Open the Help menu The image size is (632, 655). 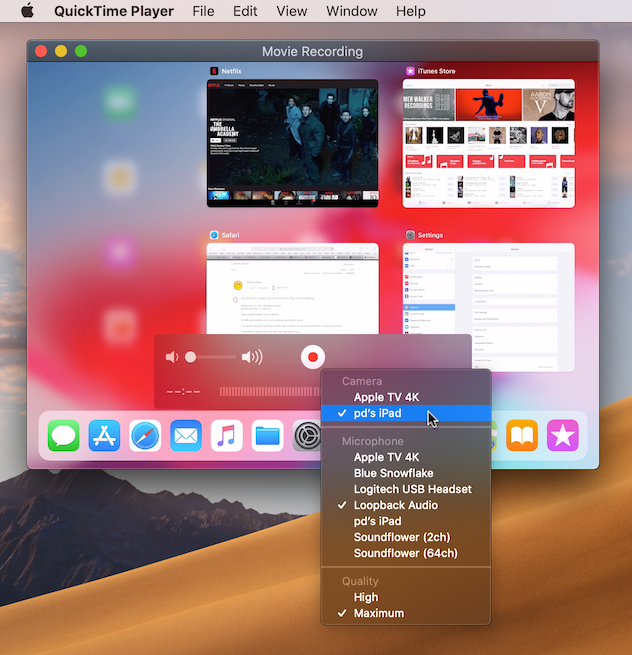[411, 11]
